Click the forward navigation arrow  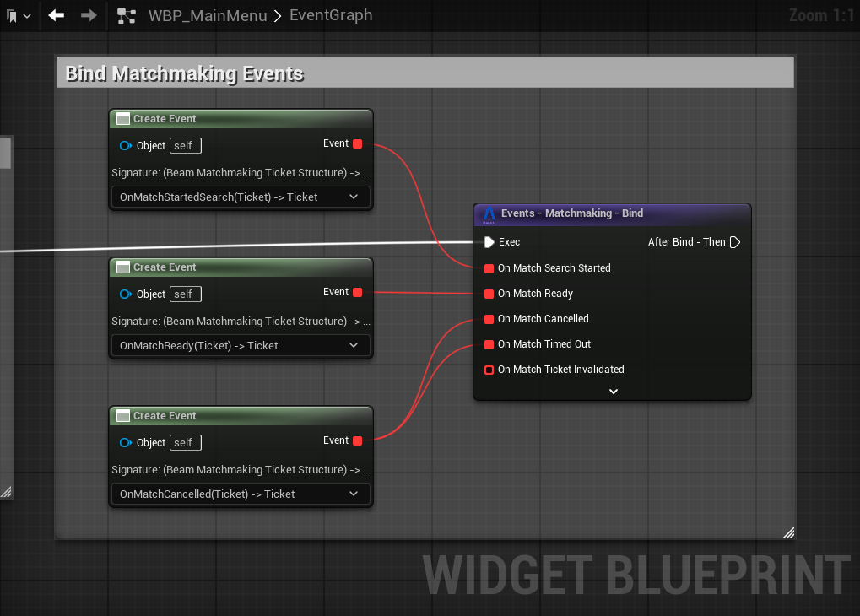point(89,15)
